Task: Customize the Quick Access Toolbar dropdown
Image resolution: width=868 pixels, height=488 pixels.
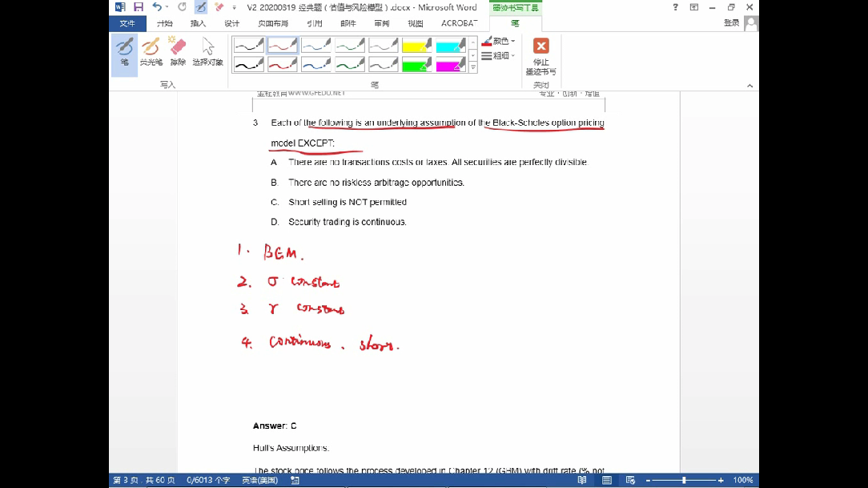Action: point(234,8)
